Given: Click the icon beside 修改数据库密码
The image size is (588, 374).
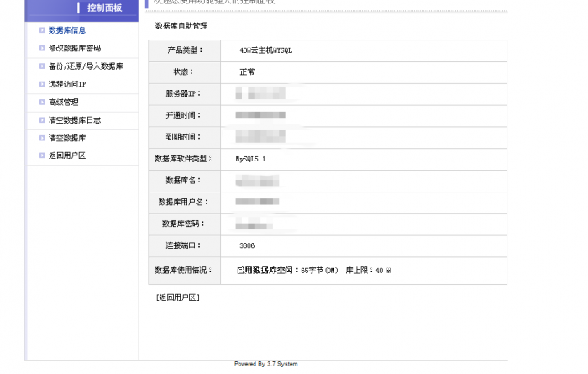Looking at the screenshot, I should pos(42,48).
